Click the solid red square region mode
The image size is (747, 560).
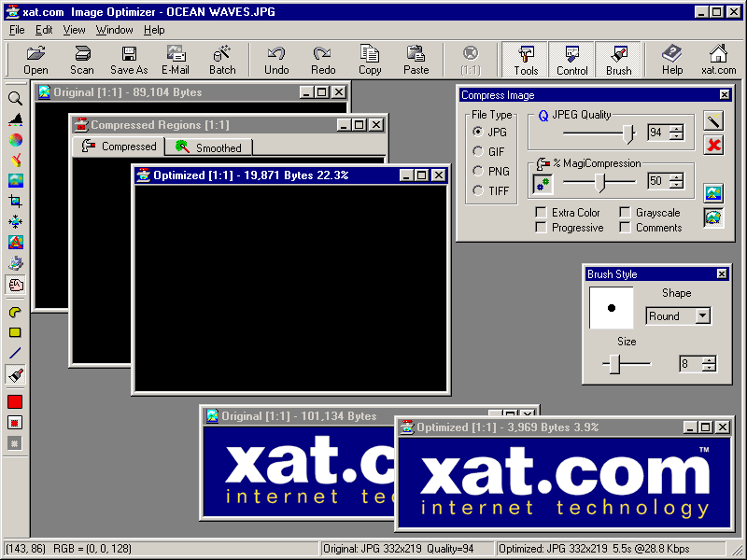(x=15, y=402)
